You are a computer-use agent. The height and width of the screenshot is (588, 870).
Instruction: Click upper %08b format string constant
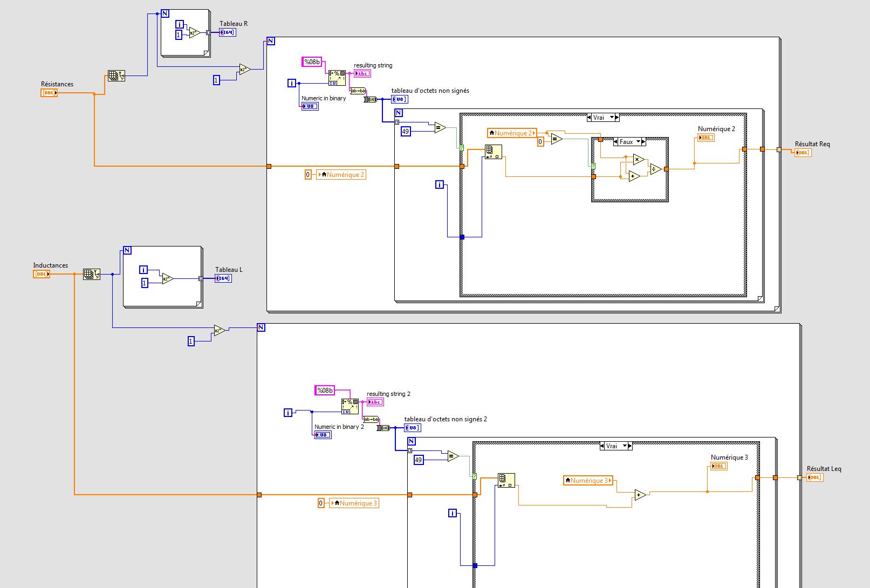tap(312, 62)
